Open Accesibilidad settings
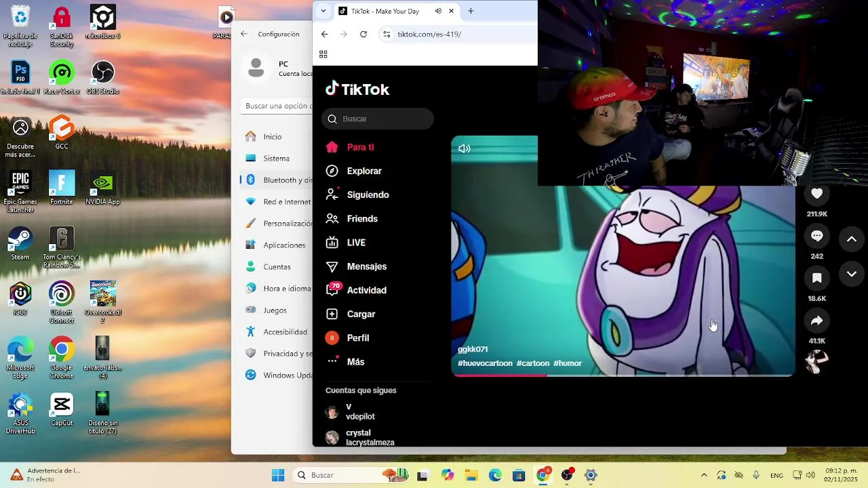 coord(276,331)
